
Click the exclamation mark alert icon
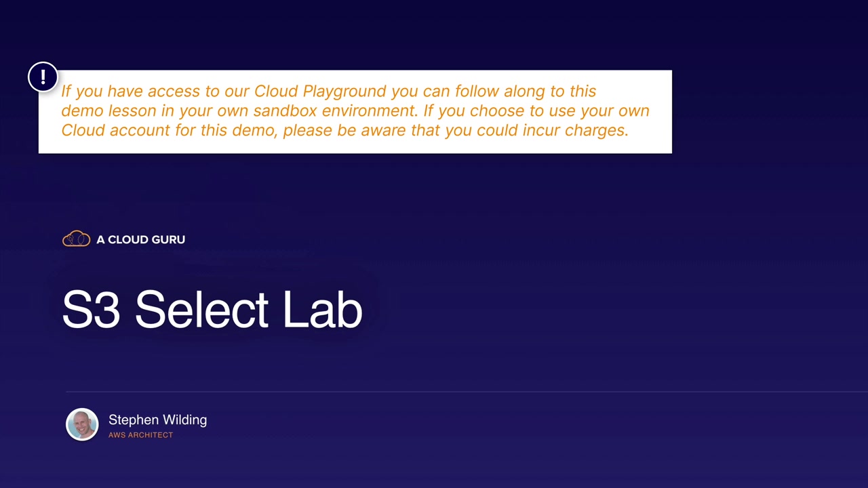click(43, 77)
